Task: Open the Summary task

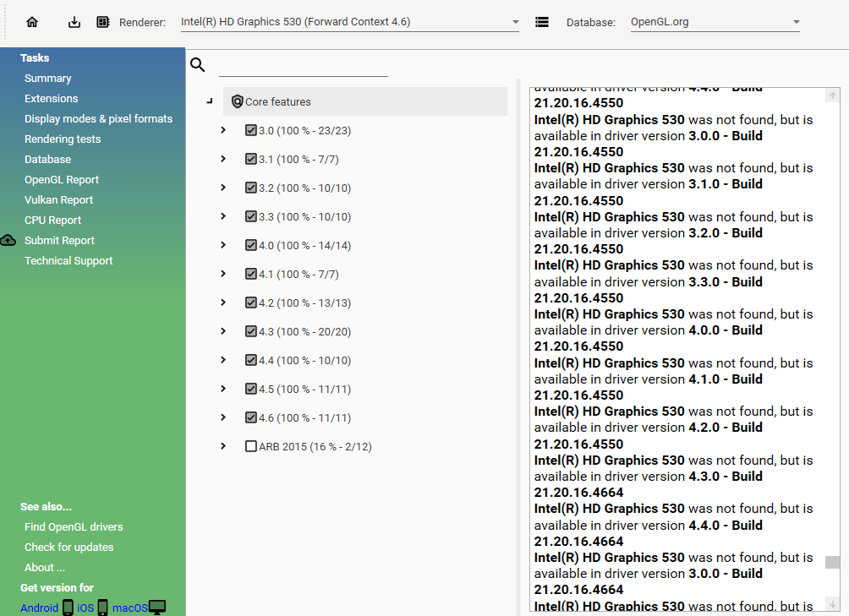Action: [x=47, y=78]
